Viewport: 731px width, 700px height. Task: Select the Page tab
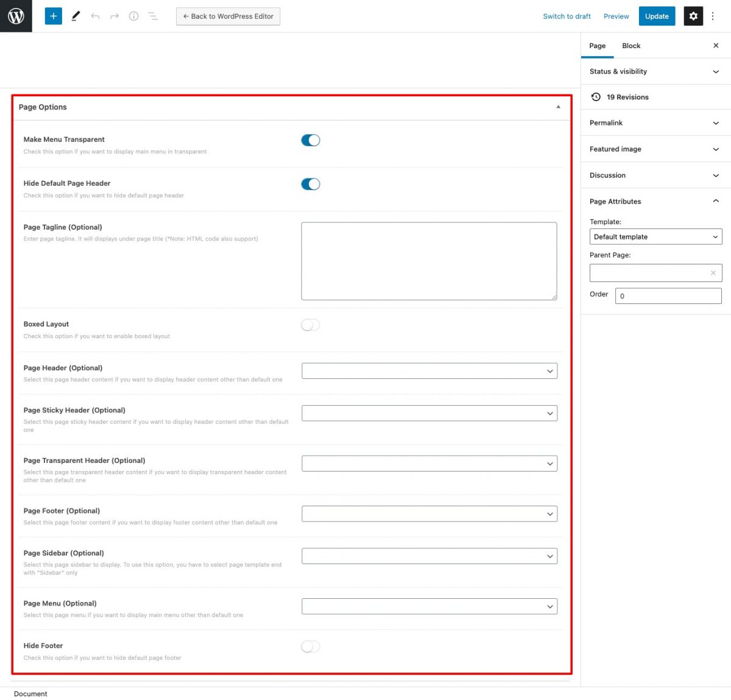coord(597,46)
